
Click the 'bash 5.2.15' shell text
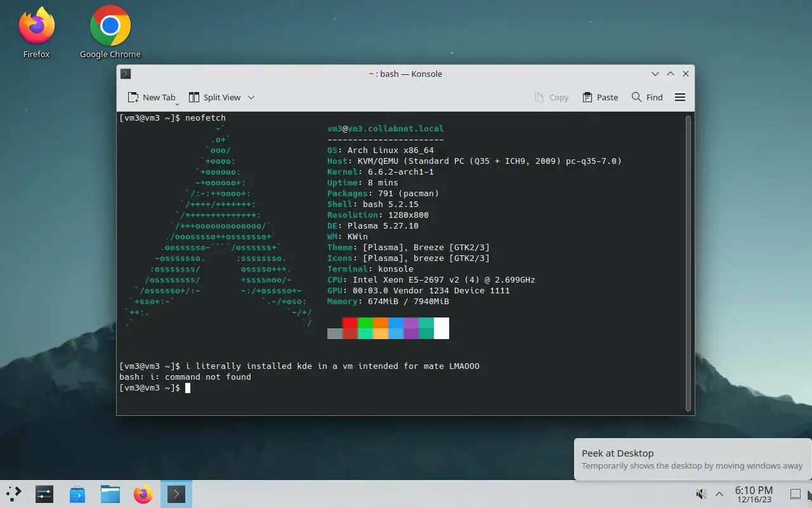click(391, 204)
